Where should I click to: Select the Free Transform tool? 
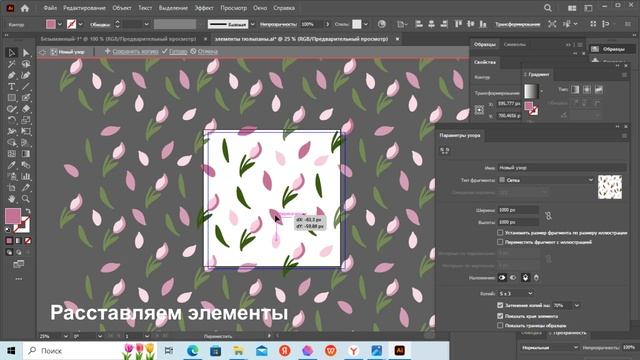pyautogui.click(x=26, y=131)
